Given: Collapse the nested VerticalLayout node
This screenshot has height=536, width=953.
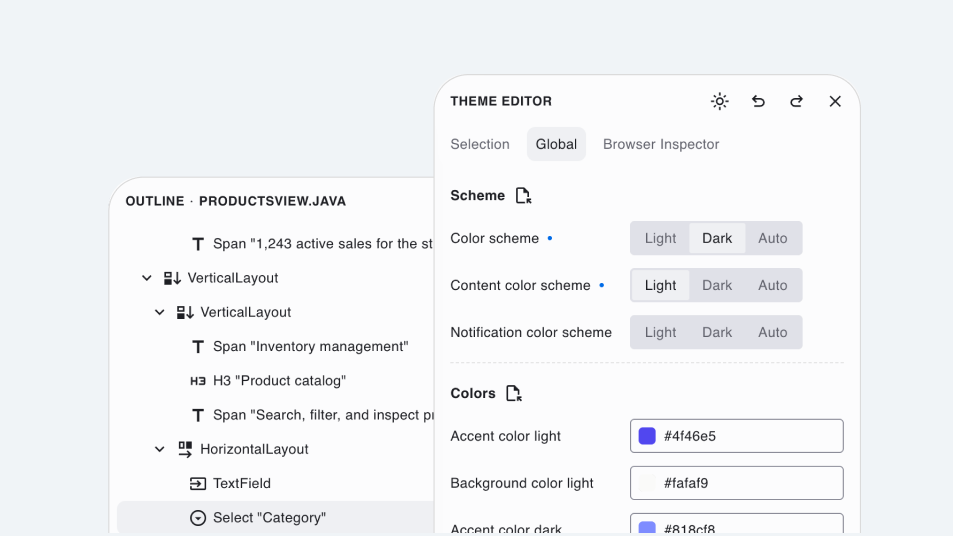Looking at the screenshot, I should pos(160,313).
